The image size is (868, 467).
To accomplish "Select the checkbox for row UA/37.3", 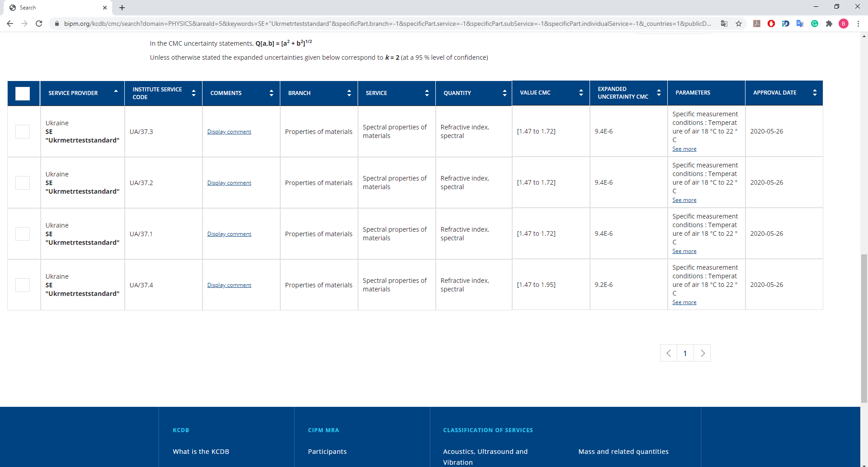I will (x=23, y=132).
